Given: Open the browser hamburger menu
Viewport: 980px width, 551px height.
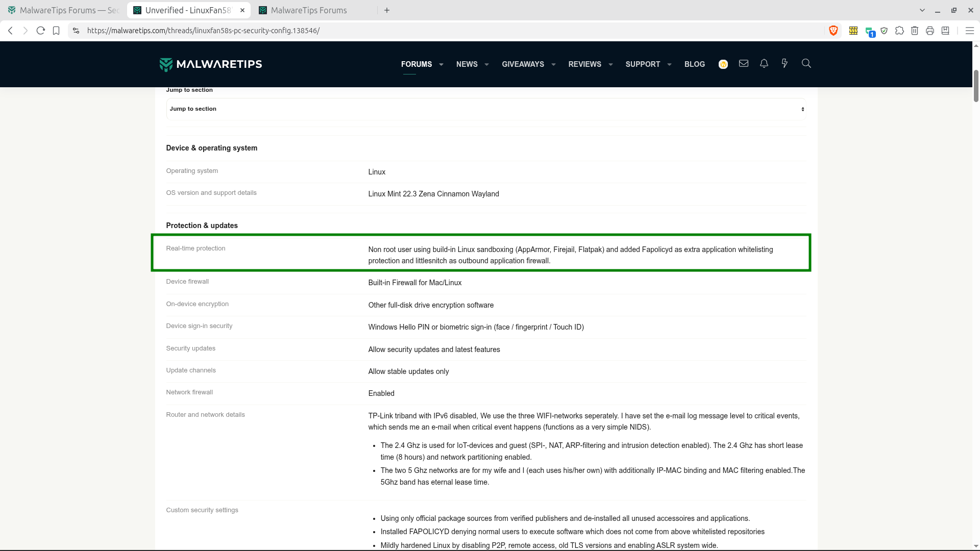Looking at the screenshot, I should [970, 31].
